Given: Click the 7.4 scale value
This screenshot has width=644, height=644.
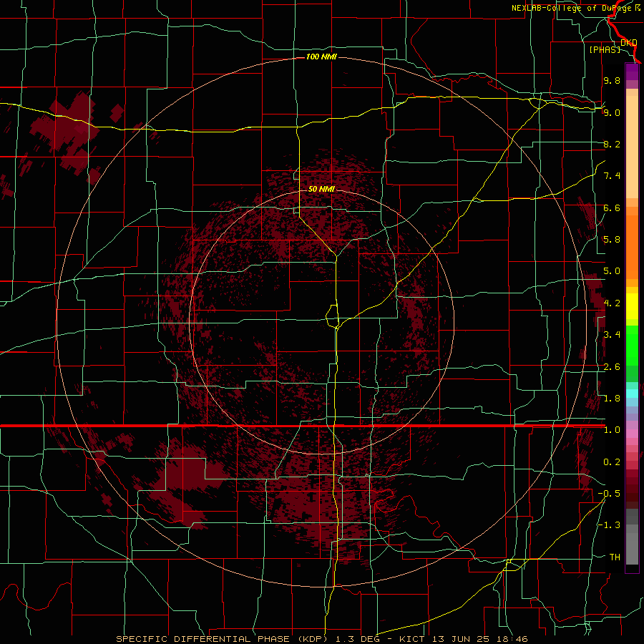Looking at the screenshot, I should coord(612,176).
